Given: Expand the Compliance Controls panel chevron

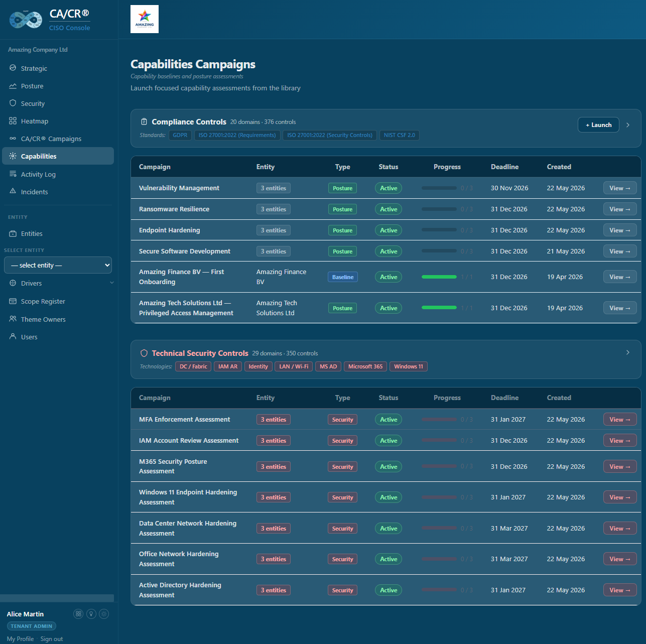Looking at the screenshot, I should [x=628, y=125].
